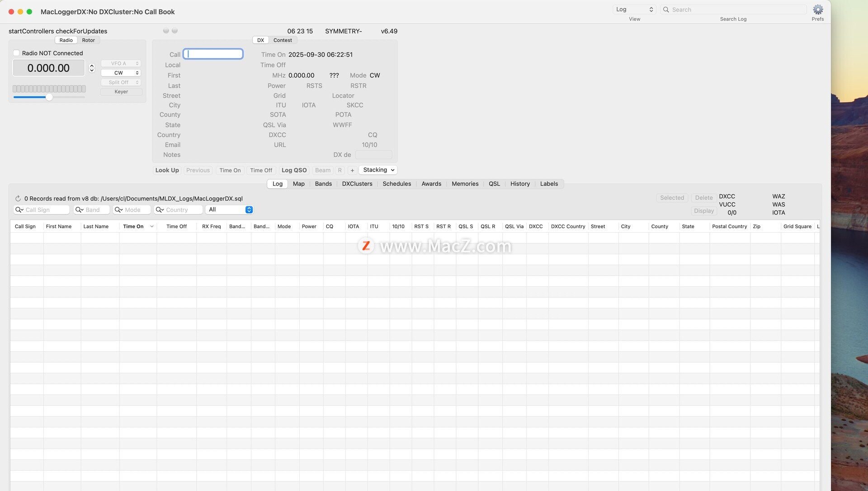
Task: Toggle the Radio NOT Connected checkbox
Action: (x=16, y=53)
